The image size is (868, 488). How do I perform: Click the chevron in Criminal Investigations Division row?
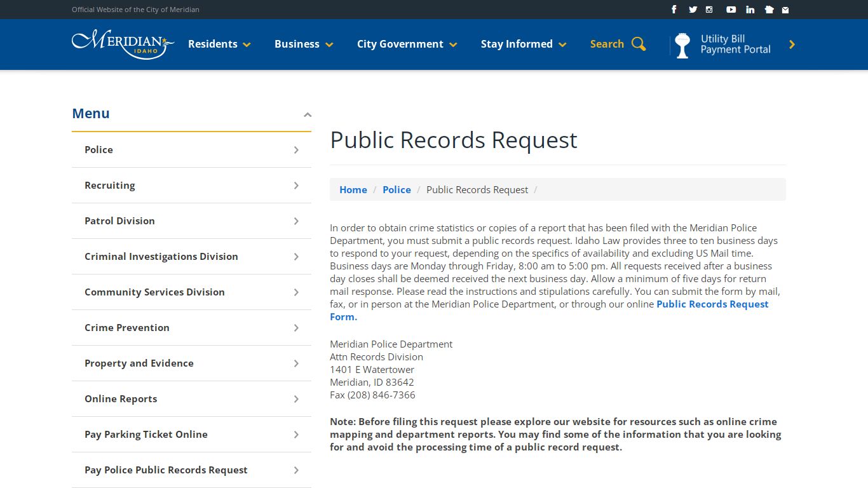[x=296, y=257]
